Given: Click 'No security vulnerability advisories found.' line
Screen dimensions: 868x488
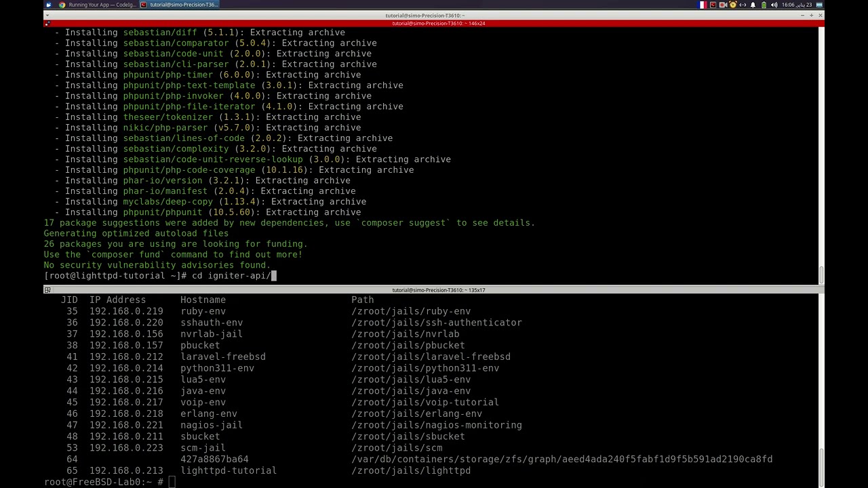Looking at the screenshot, I should click(x=157, y=265).
